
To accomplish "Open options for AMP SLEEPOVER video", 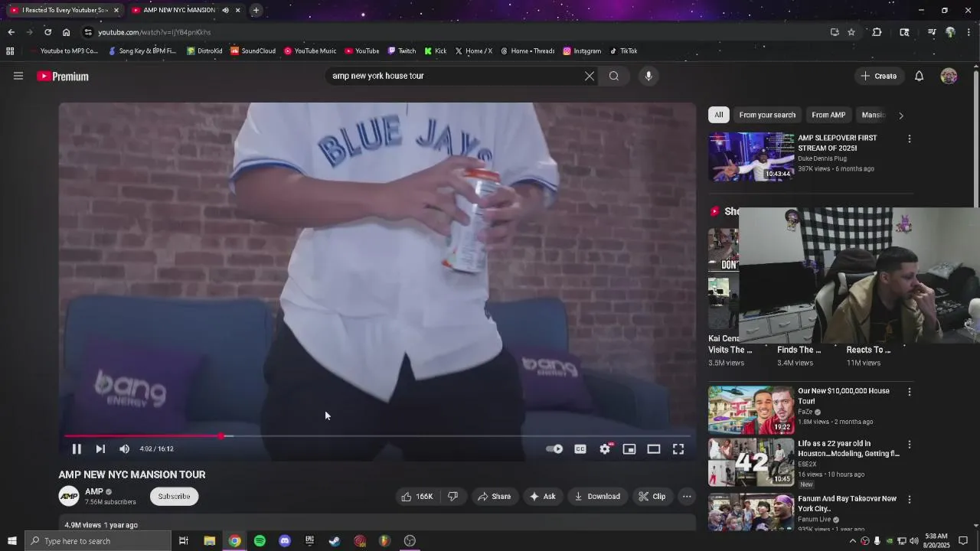I will click(910, 139).
